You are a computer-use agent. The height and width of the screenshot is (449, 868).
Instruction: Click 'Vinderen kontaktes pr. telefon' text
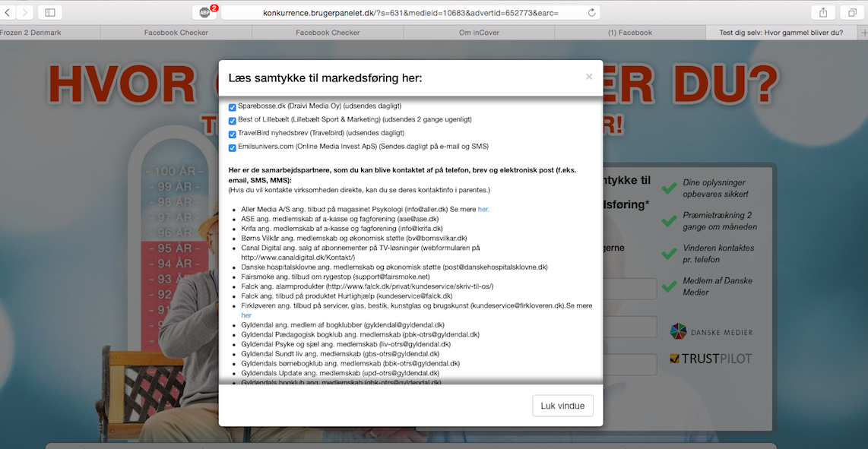point(718,254)
